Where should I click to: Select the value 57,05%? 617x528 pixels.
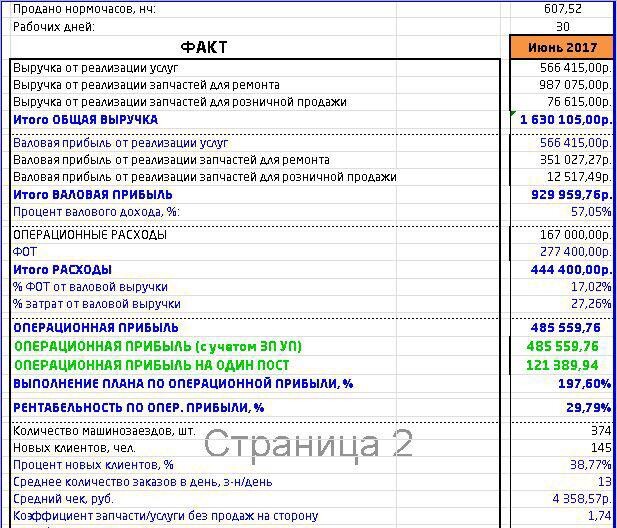[x=591, y=212]
